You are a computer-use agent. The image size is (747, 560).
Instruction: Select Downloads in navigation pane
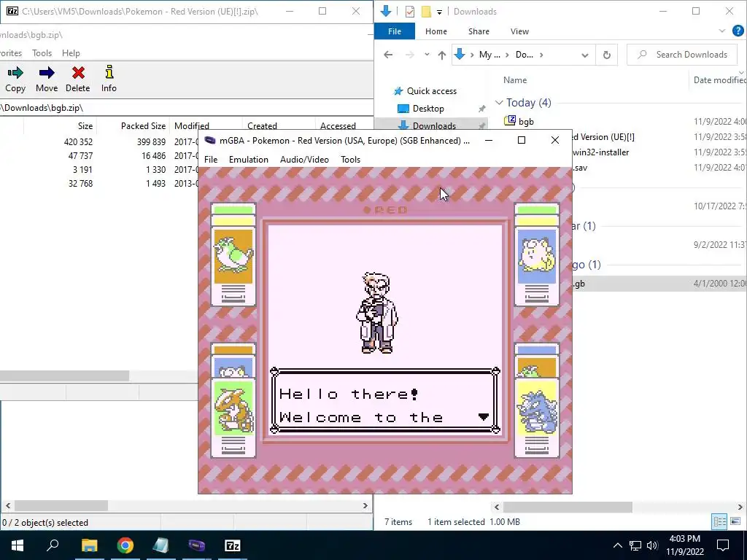434,125
